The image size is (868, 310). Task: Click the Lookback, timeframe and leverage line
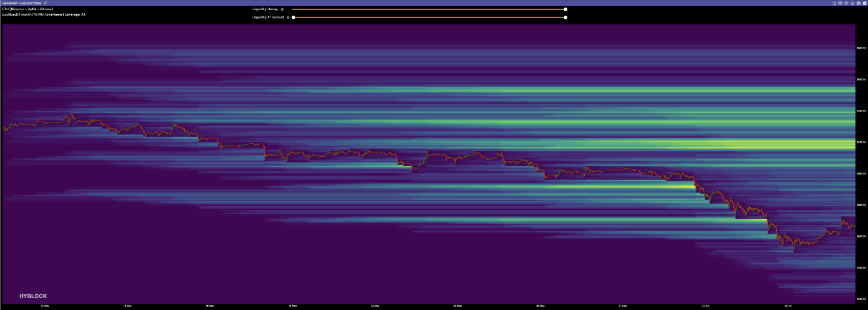(44, 14)
